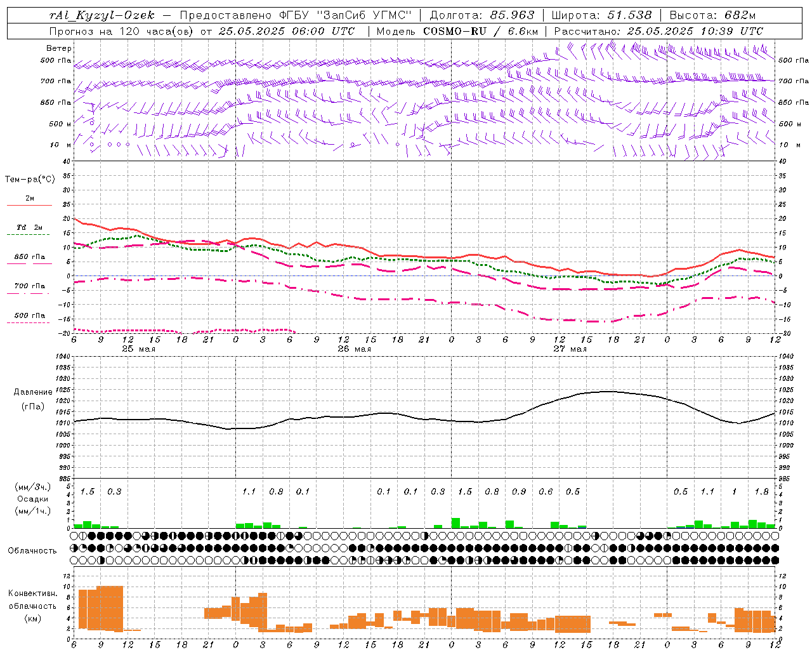Click the precipitation value 0.6
812x650 pixels.
pos(546,491)
